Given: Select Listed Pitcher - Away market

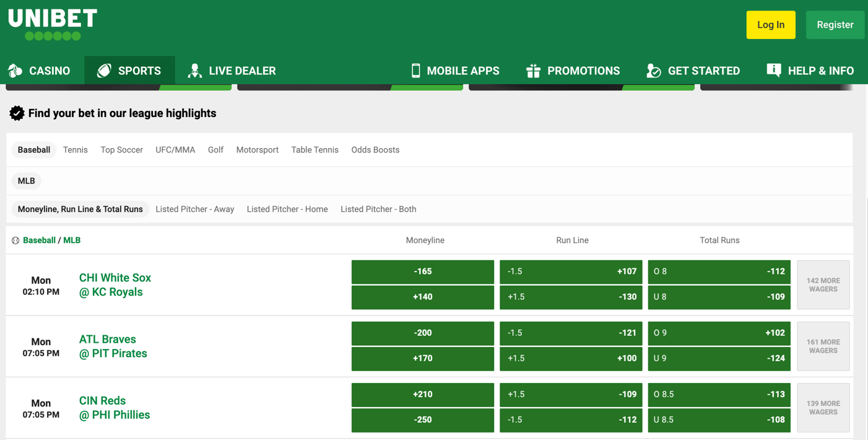Looking at the screenshot, I should tap(194, 209).
